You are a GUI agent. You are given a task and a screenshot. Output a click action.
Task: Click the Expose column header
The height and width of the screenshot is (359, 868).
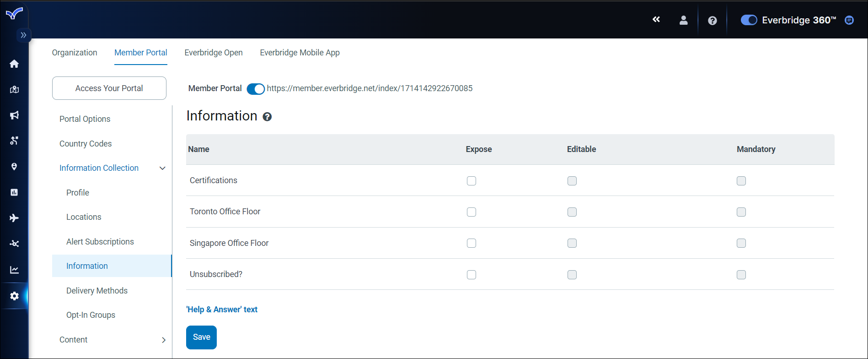(479, 149)
